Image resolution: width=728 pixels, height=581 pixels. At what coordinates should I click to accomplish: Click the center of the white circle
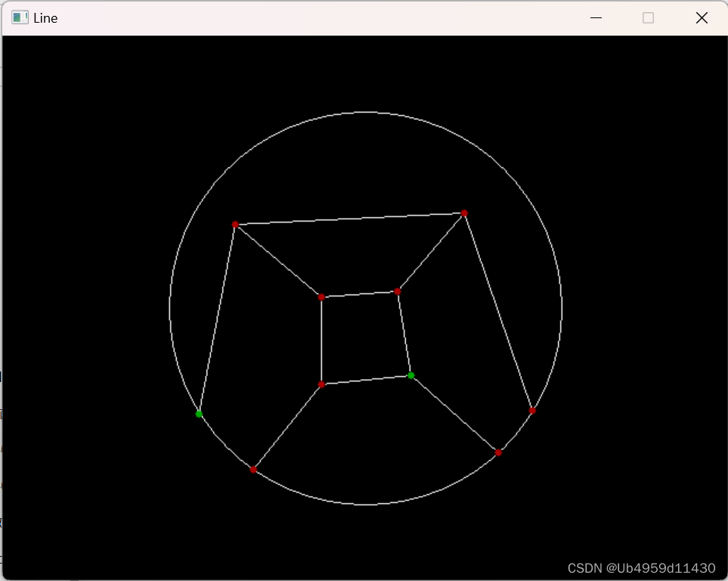tap(365, 309)
